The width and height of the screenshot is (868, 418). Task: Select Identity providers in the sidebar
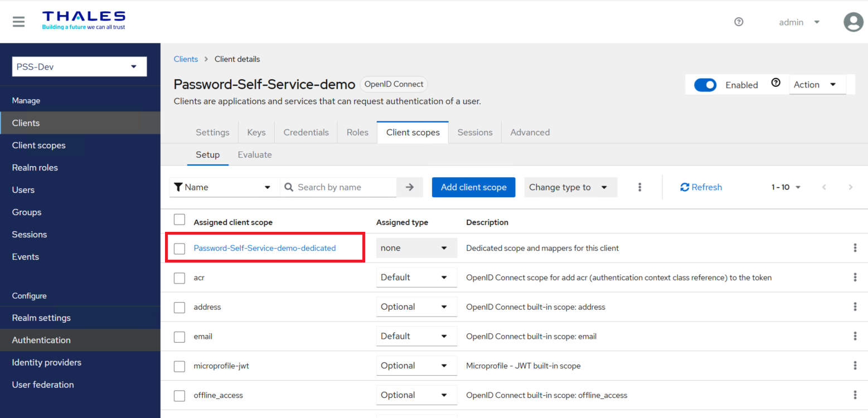(47, 362)
